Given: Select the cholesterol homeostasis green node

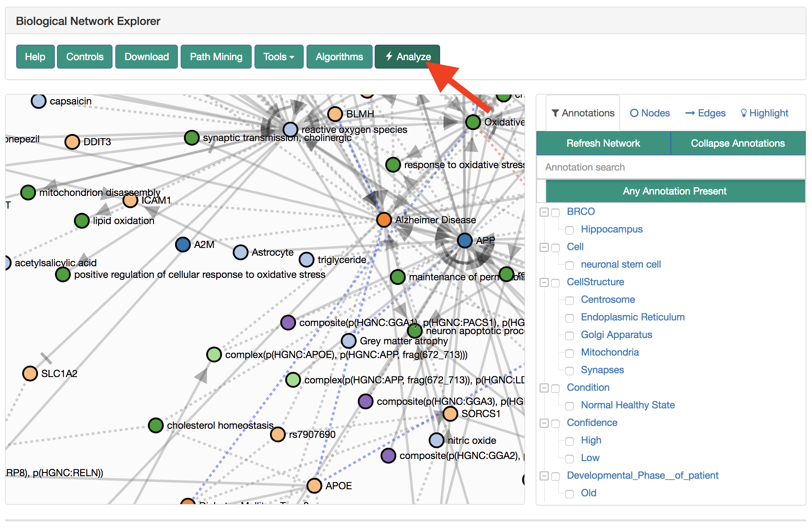Looking at the screenshot, I should (x=155, y=425).
